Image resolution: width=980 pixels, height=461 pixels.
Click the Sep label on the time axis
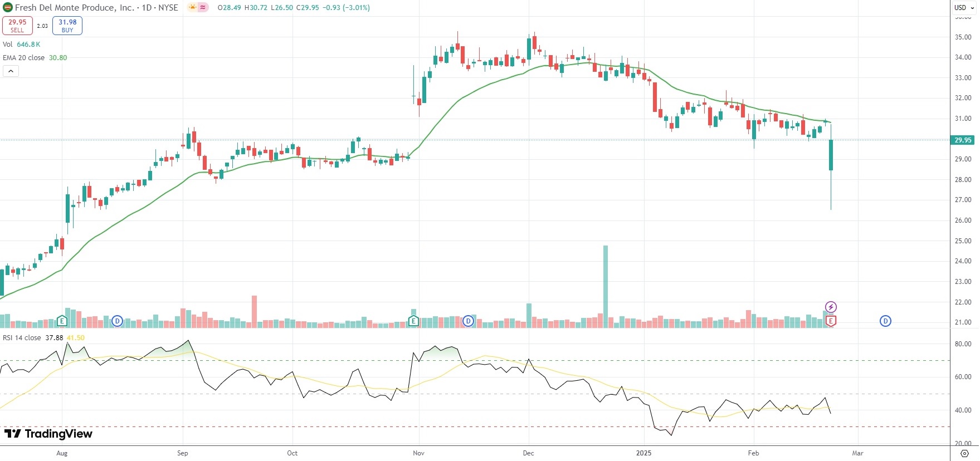click(x=183, y=453)
